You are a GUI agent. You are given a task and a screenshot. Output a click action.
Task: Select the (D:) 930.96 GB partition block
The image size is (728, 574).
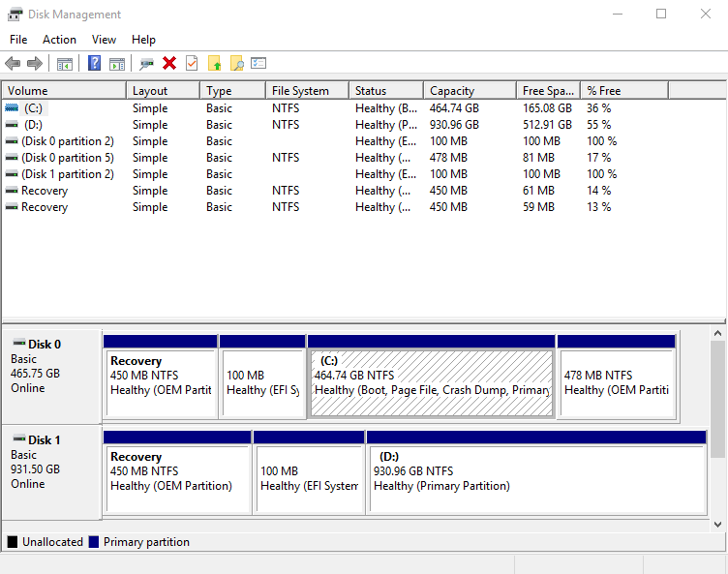(x=536, y=472)
